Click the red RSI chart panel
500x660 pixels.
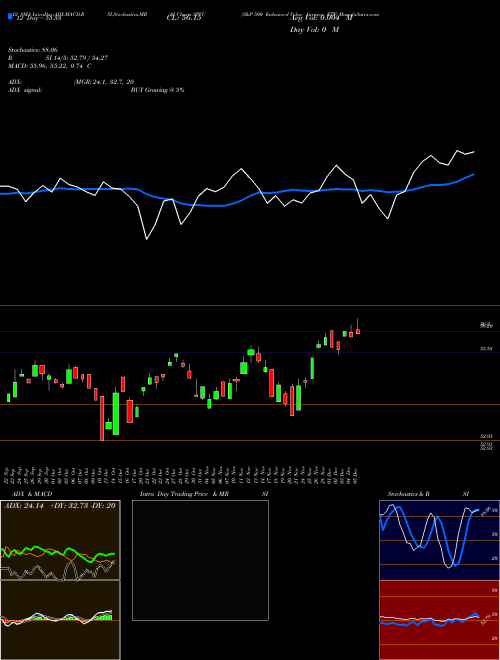click(439, 620)
